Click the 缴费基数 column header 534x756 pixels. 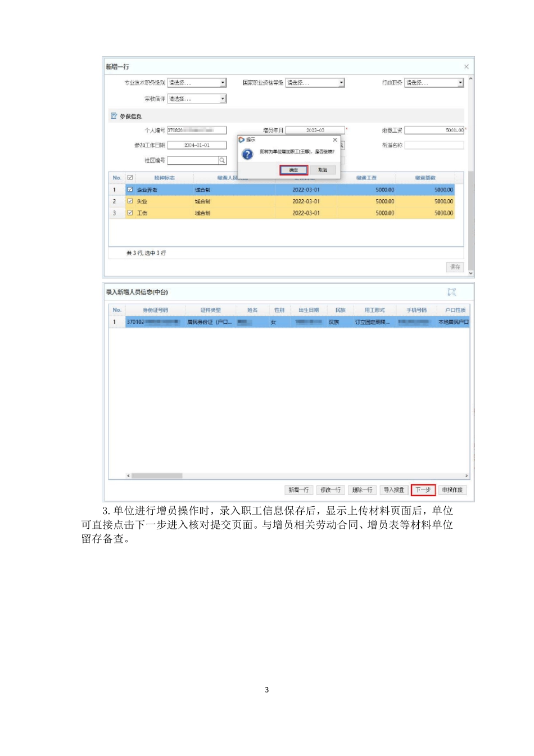pos(426,178)
